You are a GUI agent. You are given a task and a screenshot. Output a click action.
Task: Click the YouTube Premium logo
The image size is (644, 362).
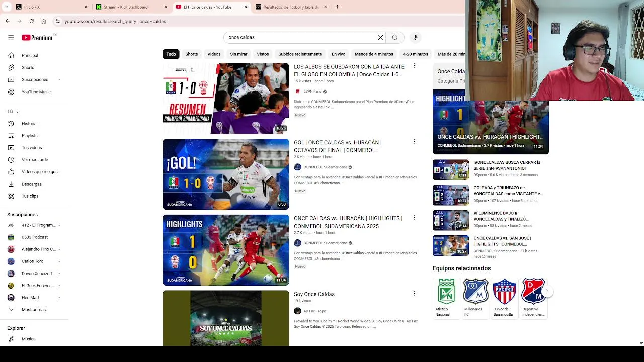pos(37,37)
